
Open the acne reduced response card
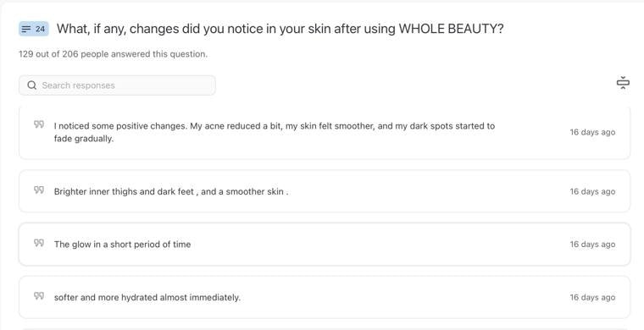325,132
